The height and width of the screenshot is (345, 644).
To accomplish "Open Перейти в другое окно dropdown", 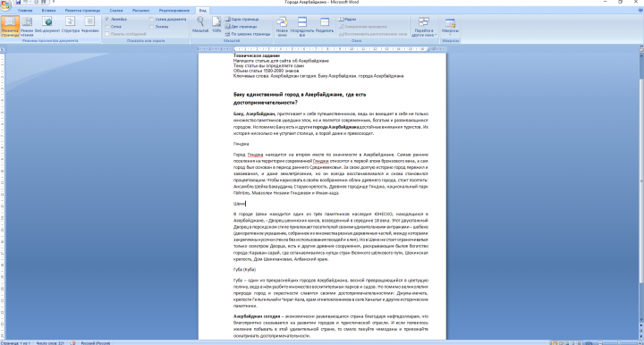I will coord(423,27).
